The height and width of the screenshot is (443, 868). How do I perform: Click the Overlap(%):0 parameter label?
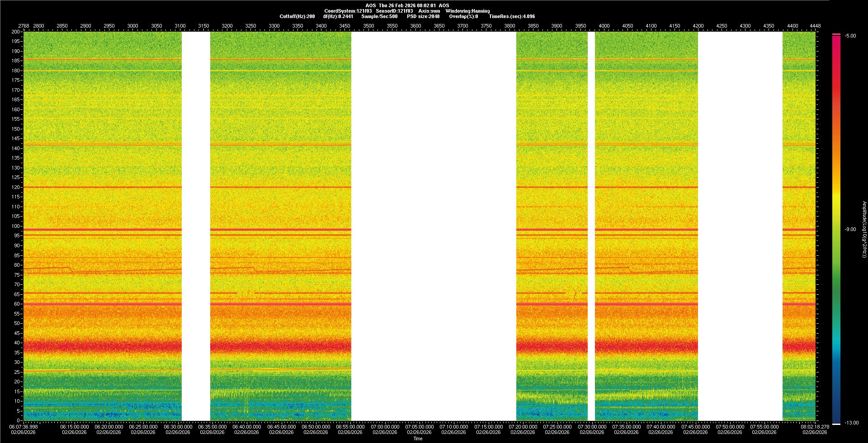tap(463, 16)
